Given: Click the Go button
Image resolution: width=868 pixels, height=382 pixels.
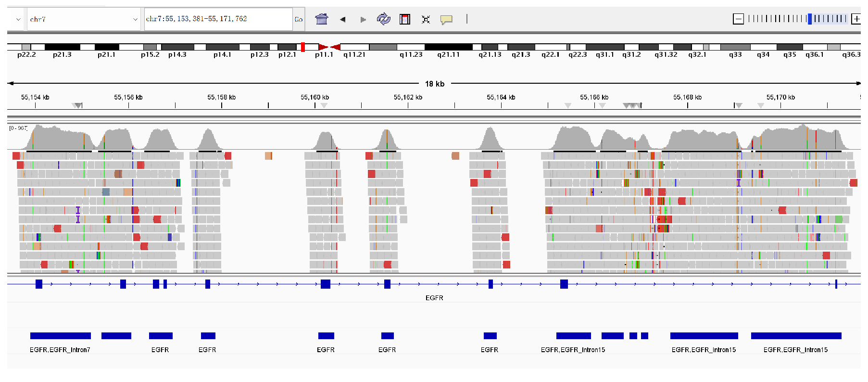Looking at the screenshot, I should point(299,19).
